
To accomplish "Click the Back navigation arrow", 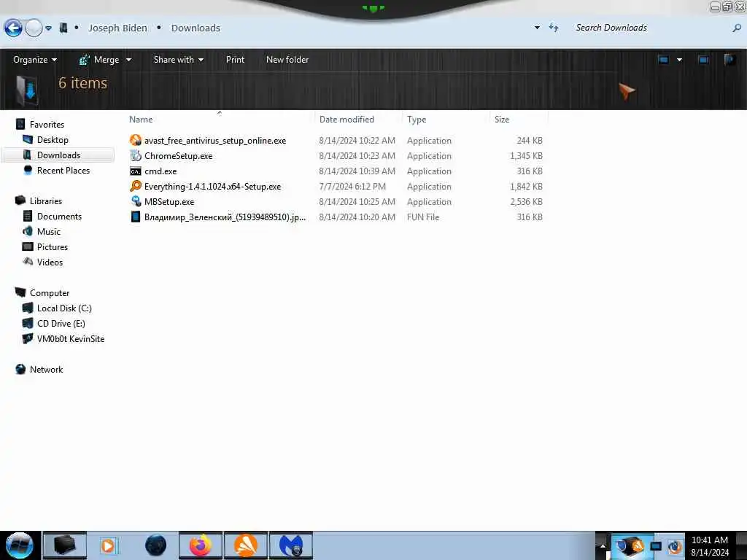I will click(13, 28).
